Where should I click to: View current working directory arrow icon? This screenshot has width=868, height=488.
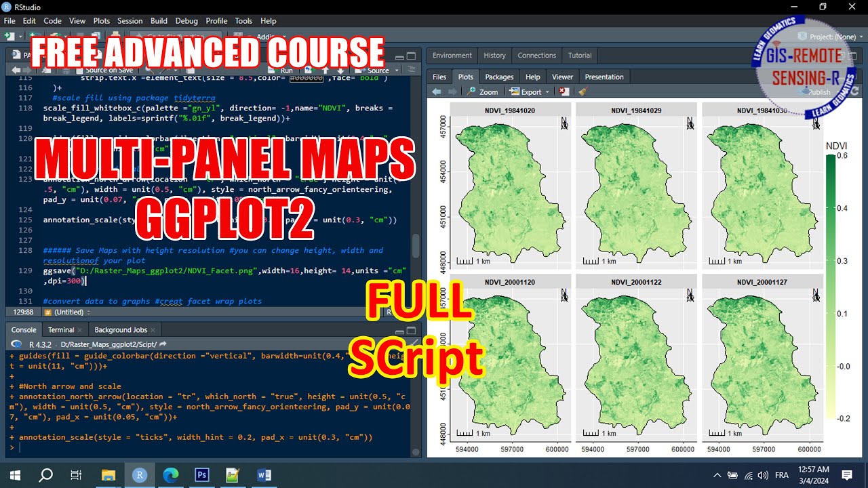click(x=163, y=344)
